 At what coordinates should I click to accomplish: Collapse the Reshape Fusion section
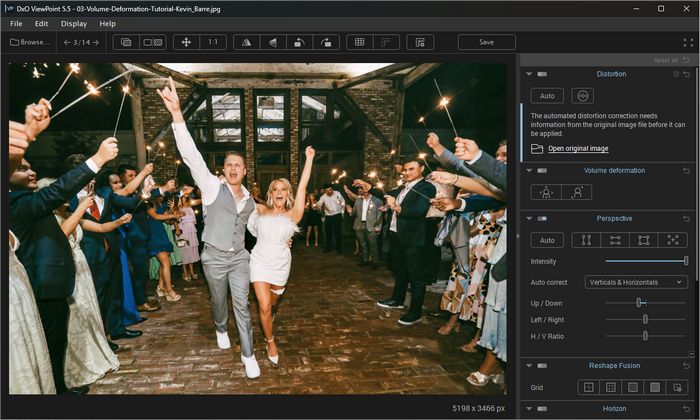coord(528,365)
